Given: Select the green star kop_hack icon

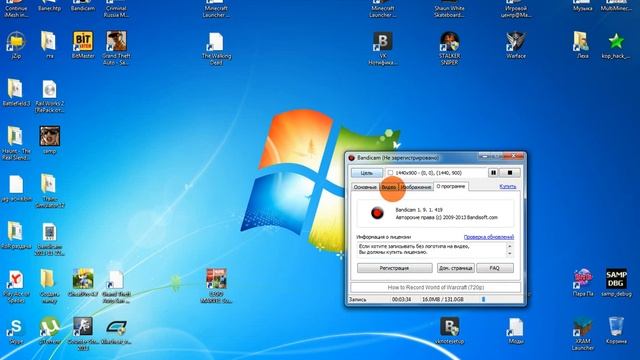Looking at the screenshot, I should click(616, 45).
